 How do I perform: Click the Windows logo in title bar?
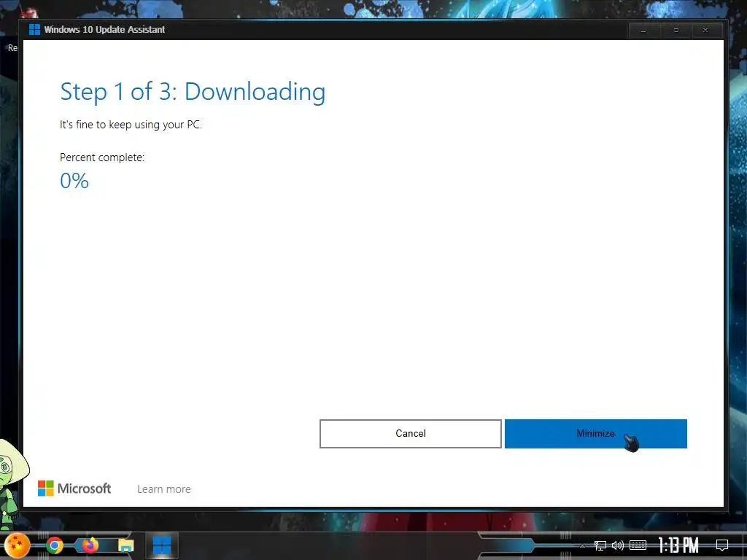pyautogui.click(x=34, y=29)
